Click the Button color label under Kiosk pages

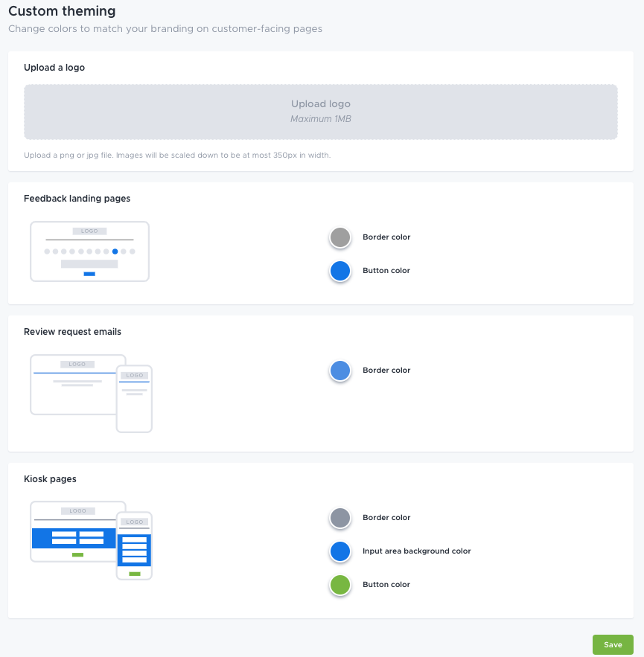click(386, 585)
